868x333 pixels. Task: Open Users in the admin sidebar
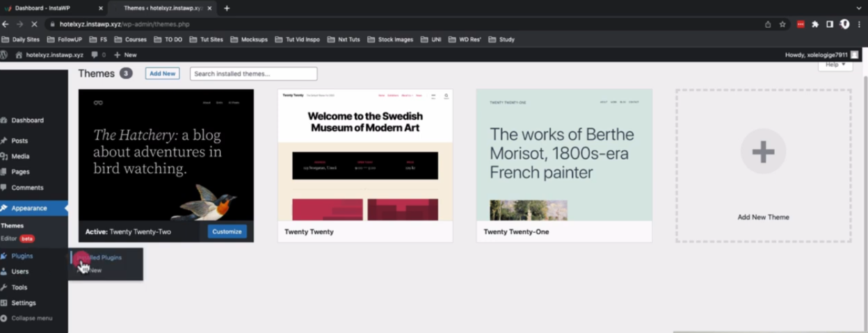click(x=20, y=272)
